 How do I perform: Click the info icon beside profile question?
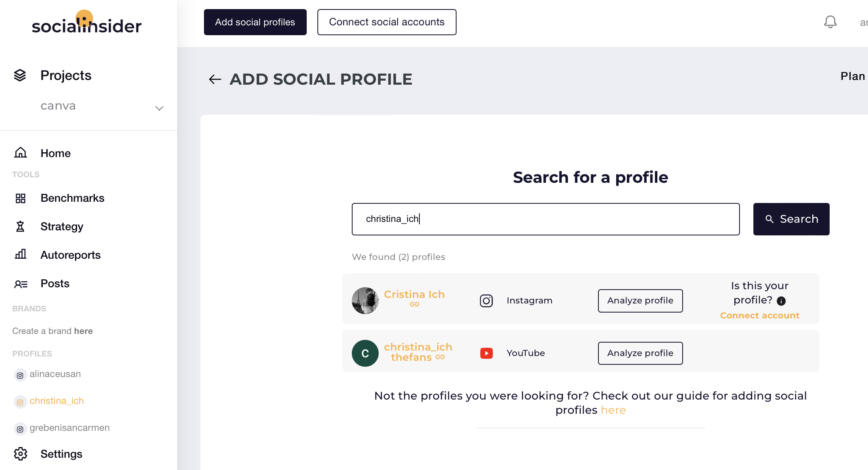781,301
